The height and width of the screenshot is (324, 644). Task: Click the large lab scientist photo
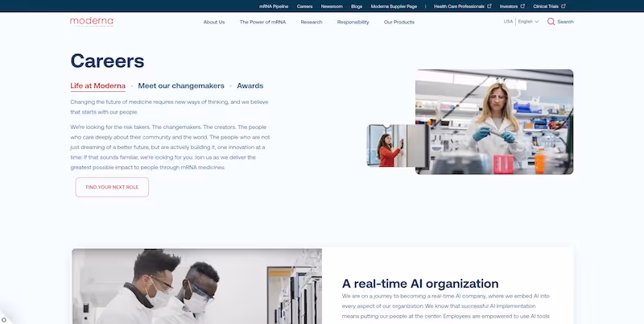(x=494, y=122)
